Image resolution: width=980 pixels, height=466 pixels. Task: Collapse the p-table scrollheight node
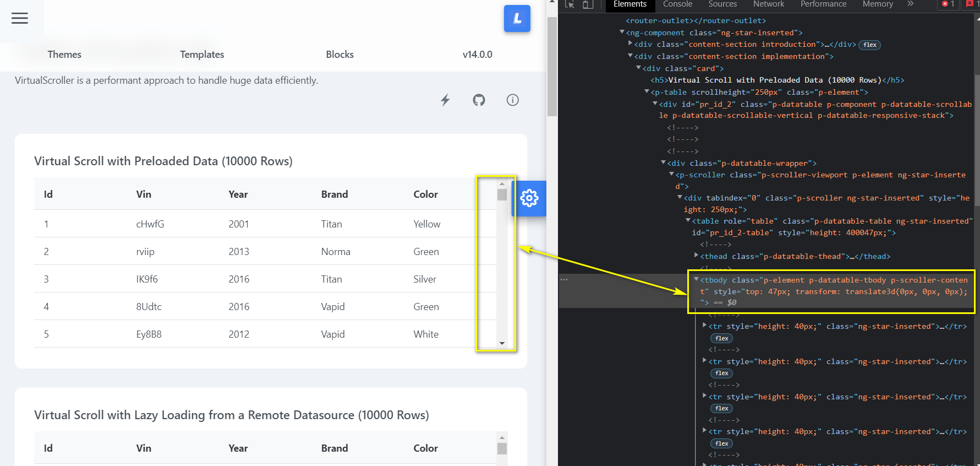pyautogui.click(x=647, y=91)
